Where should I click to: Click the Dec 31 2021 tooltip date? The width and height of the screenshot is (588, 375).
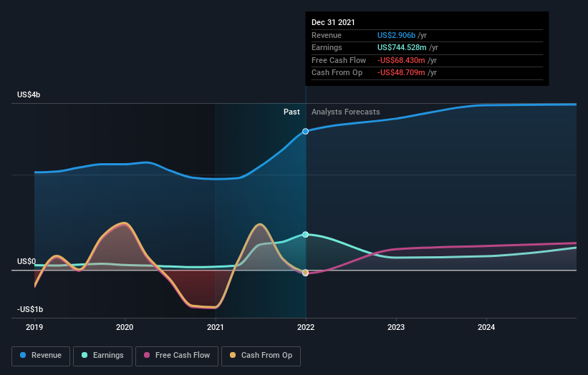[333, 22]
